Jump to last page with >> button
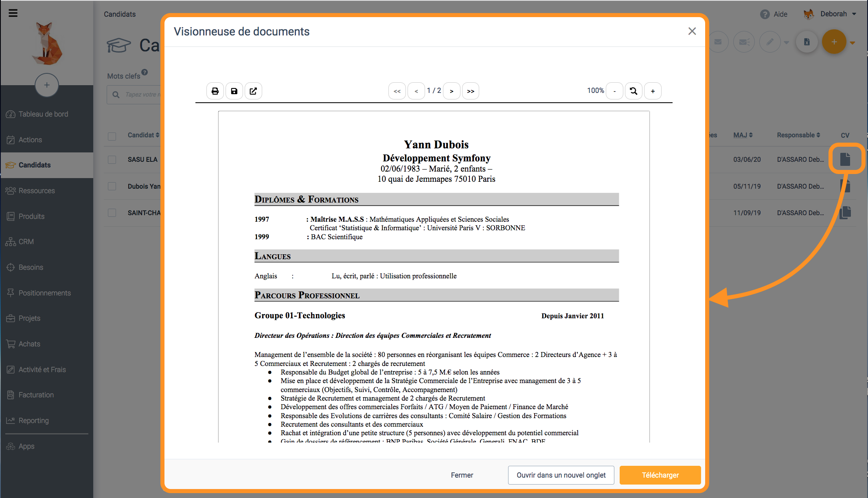This screenshot has height=498, width=868. [471, 91]
